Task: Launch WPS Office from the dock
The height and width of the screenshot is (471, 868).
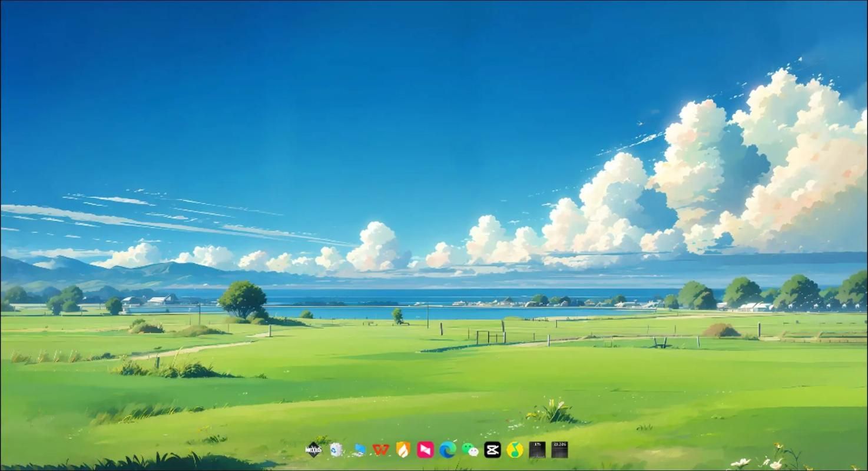Action: pos(381,450)
